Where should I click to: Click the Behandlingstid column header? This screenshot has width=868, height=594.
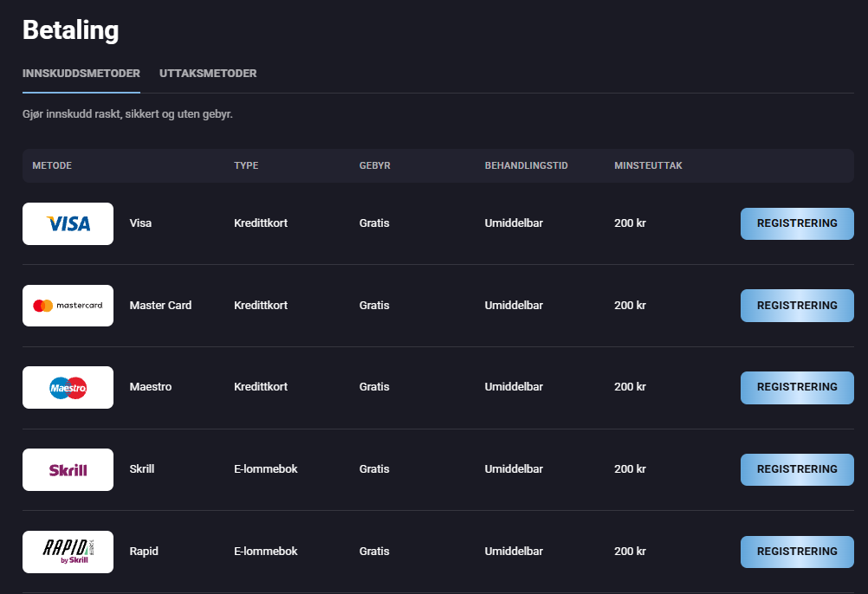pyautogui.click(x=526, y=165)
